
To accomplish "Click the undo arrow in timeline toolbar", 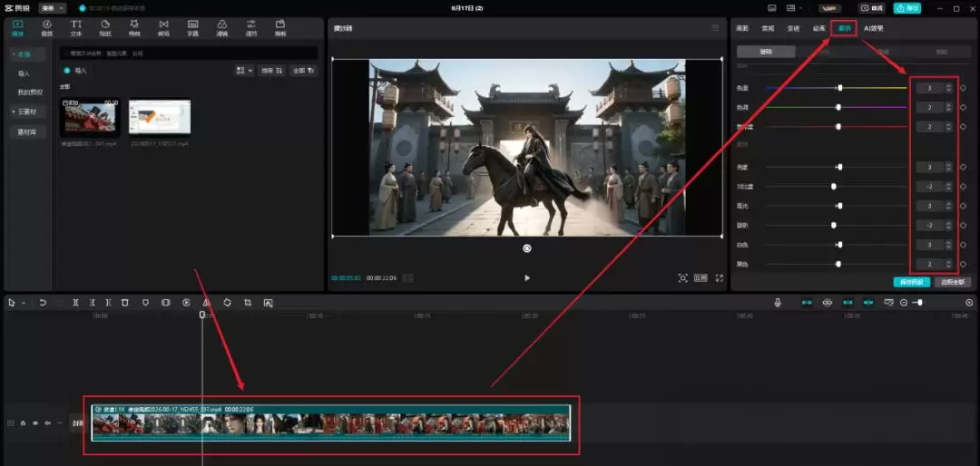I will click(43, 302).
